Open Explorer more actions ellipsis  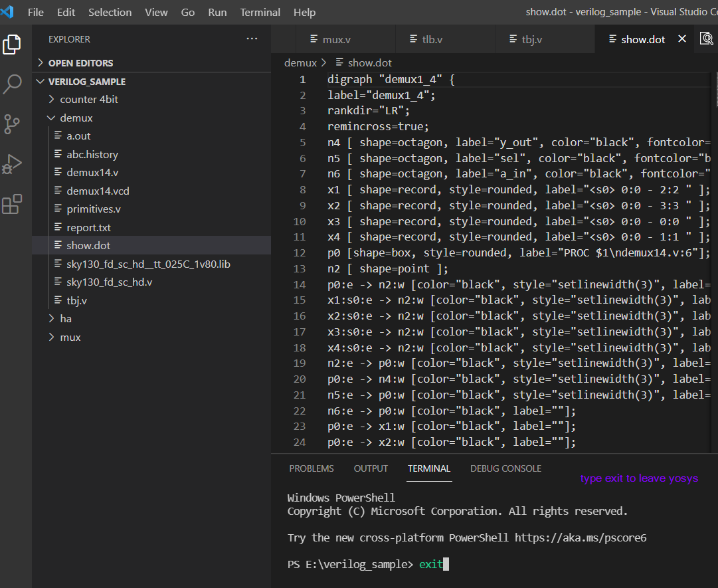point(252,39)
